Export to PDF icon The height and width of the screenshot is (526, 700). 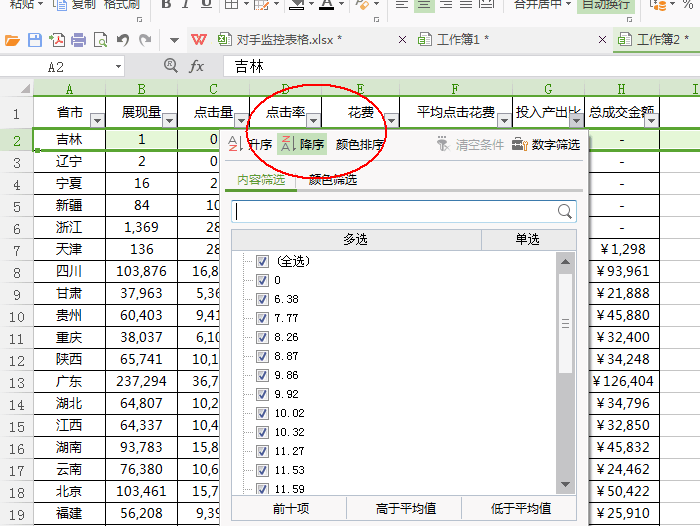point(57,40)
